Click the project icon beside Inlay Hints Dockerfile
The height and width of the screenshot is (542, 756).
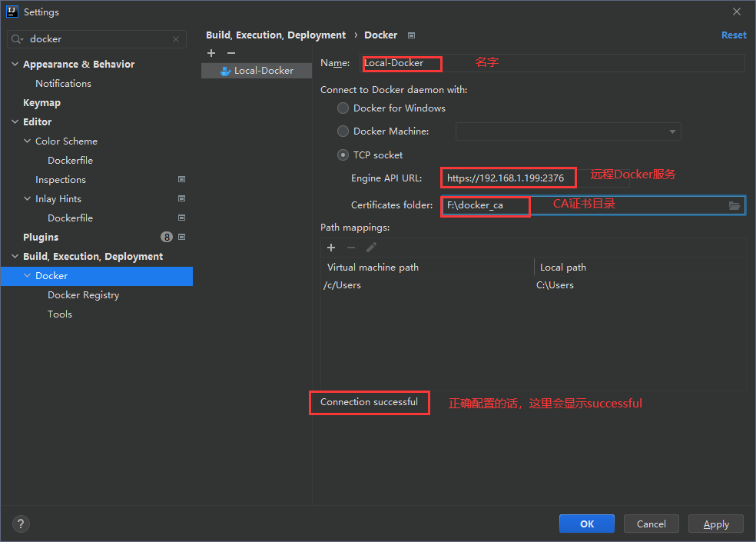pyautogui.click(x=182, y=218)
